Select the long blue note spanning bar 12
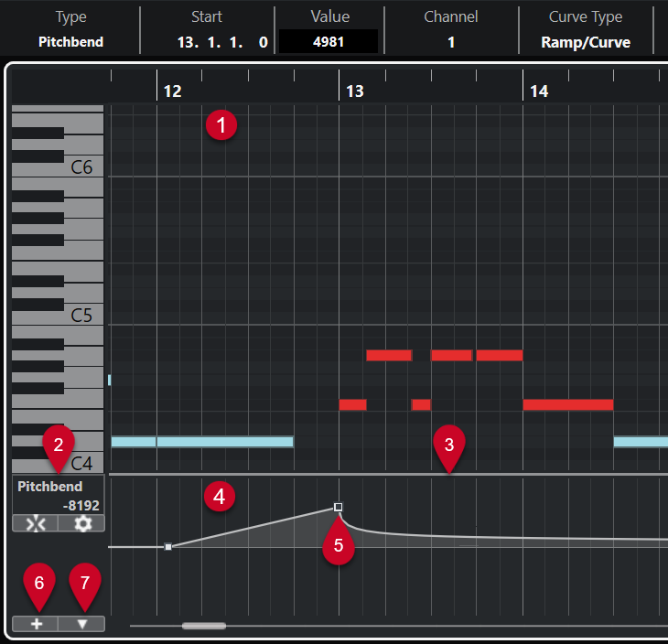 point(225,442)
